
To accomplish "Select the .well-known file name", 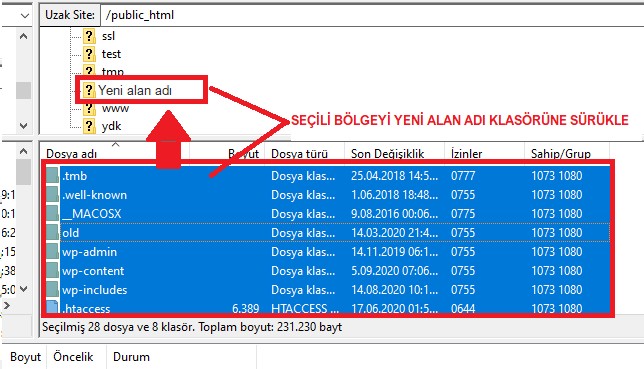I will pyautogui.click(x=94, y=195).
